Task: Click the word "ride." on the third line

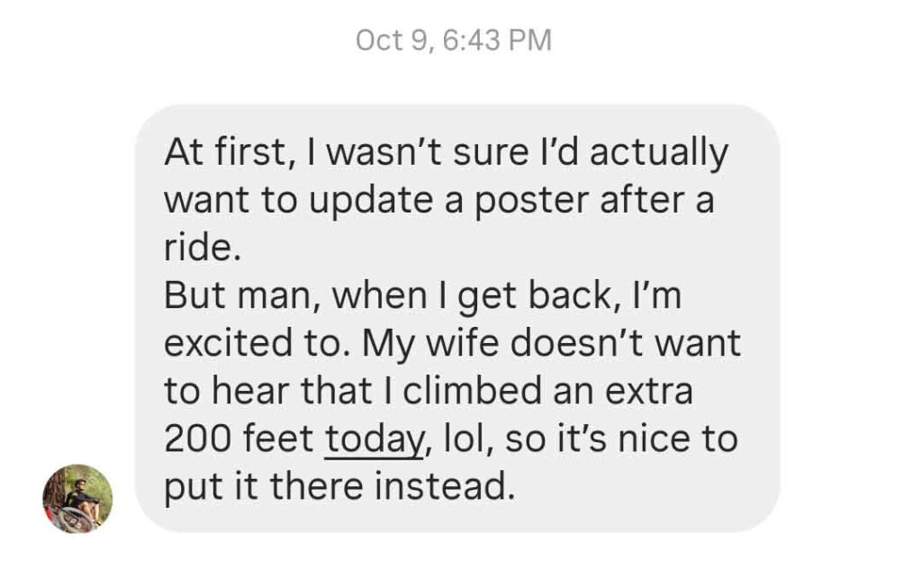Action: pyautogui.click(x=202, y=248)
